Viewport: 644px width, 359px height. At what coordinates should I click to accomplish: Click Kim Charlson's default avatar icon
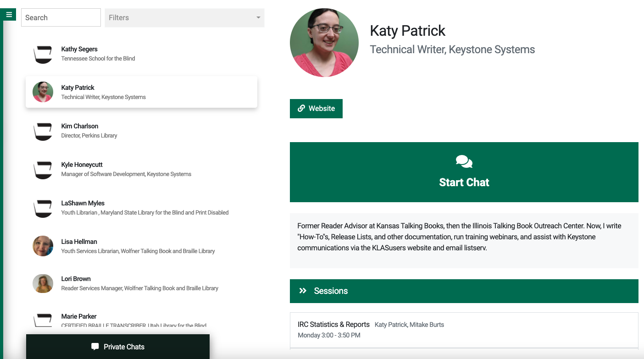click(x=43, y=131)
